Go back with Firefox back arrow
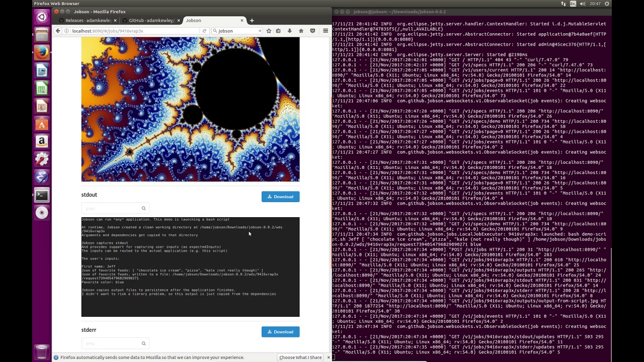Image resolution: width=644 pixels, height=362 pixels. click(58, 31)
